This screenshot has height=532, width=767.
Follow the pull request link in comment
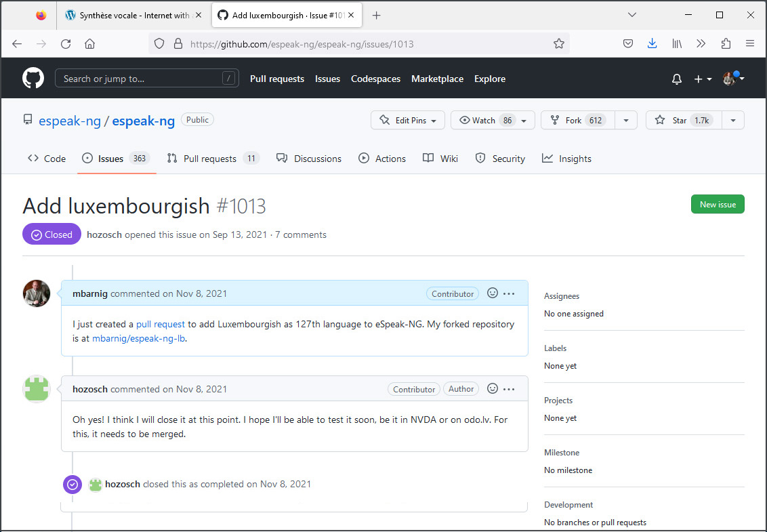(161, 324)
